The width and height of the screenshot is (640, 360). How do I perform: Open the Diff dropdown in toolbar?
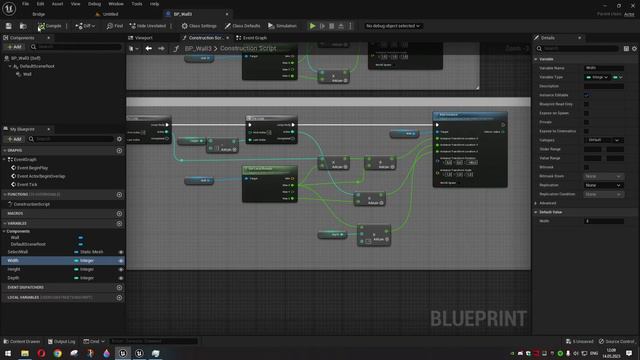click(85, 26)
